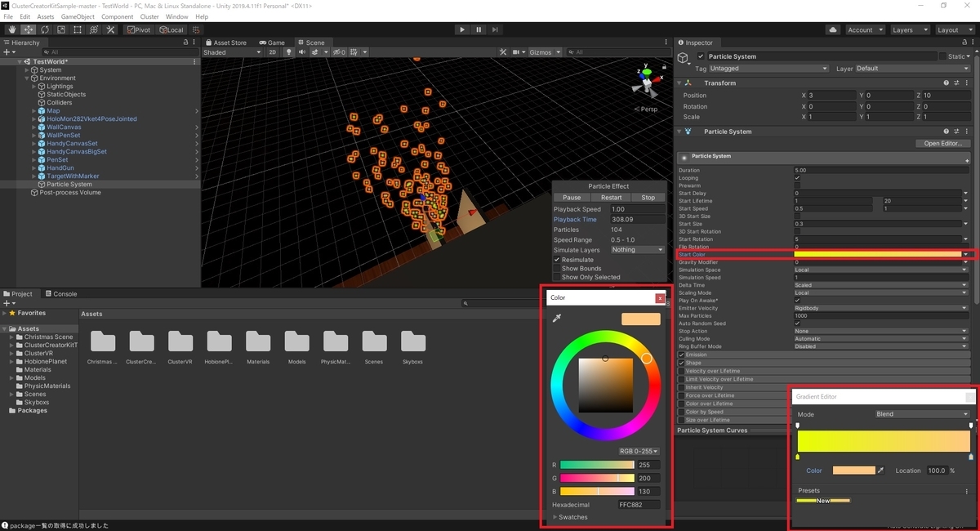Toggle the Prewarm checkbox
This screenshot has width=980, height=531.
point(797,185)
